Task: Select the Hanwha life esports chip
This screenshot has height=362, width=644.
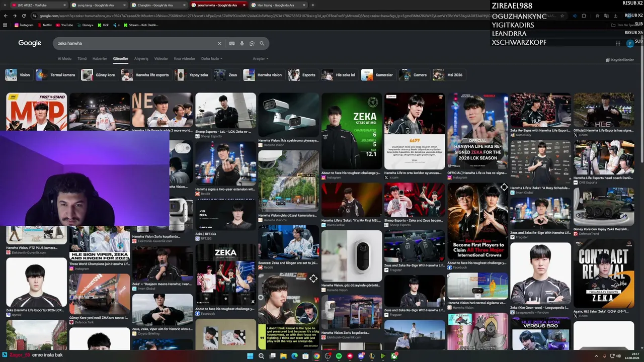Action: click(145, 75)
